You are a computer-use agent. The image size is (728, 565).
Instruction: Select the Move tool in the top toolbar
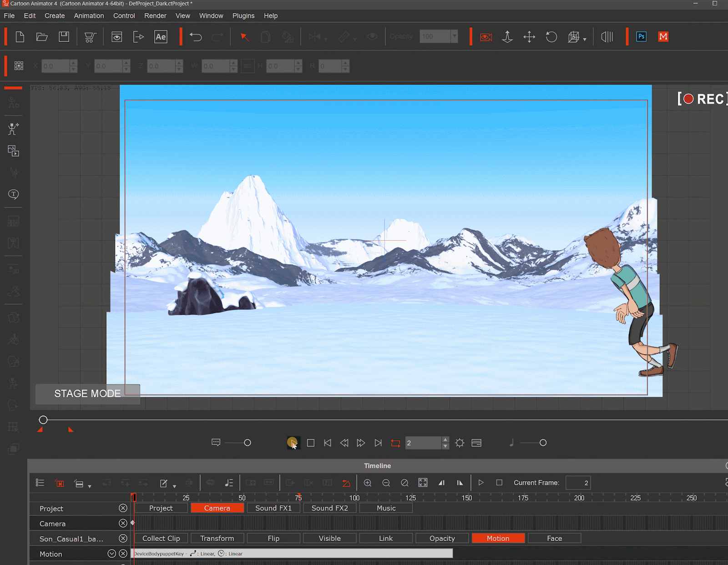point(529,37)
